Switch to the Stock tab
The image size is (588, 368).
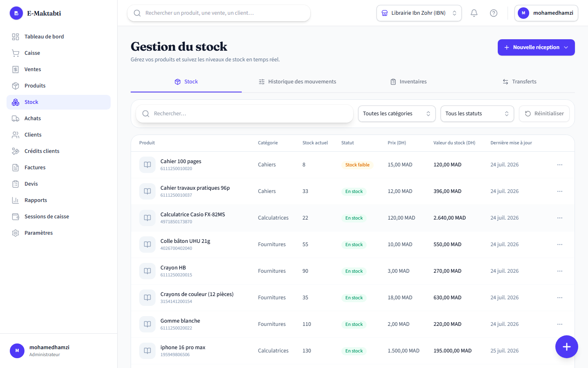click(x=186, y=82)
